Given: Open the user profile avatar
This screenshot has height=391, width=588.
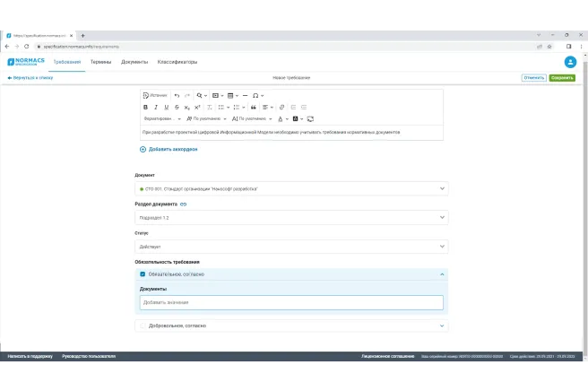Looking at the screenshot, I should pos(570,62).
